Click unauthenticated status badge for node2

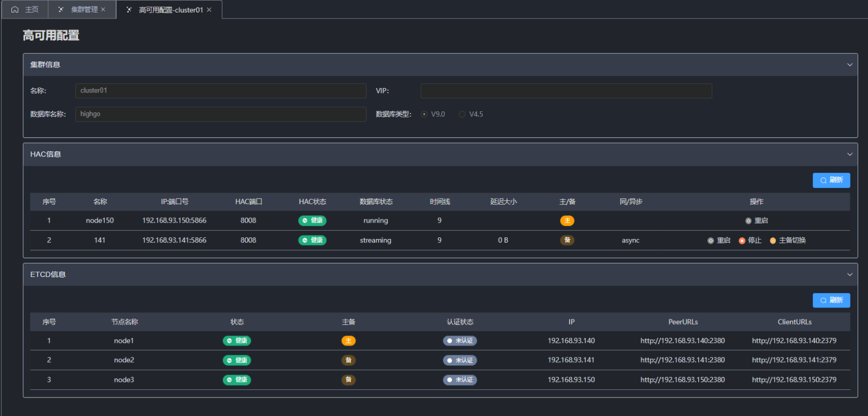460,361
